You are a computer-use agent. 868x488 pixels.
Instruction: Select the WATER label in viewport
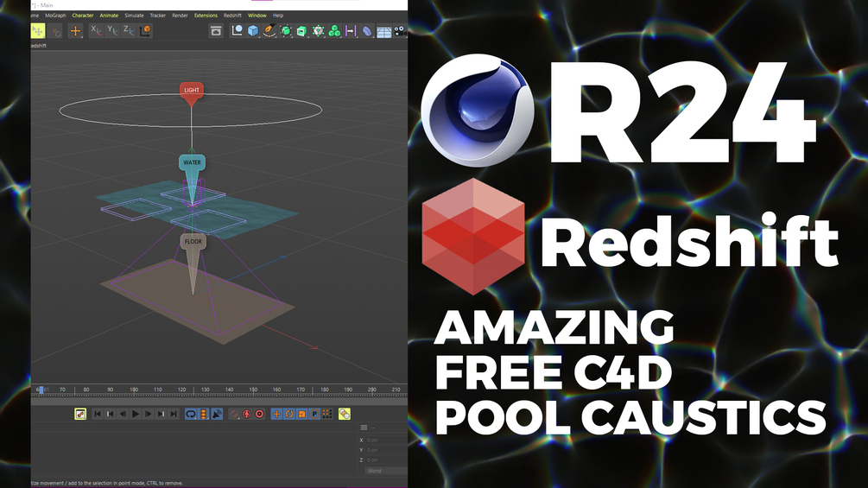click(192, 162)
